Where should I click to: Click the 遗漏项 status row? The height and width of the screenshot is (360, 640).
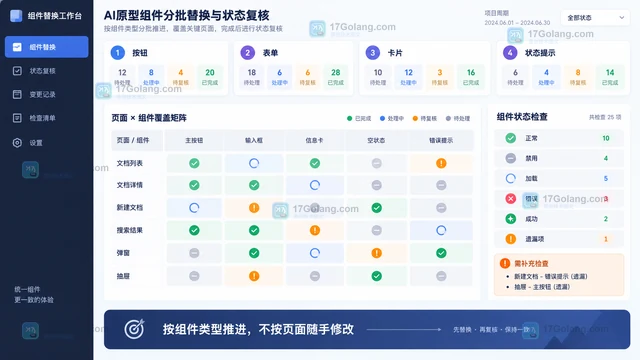click(559, 239)
